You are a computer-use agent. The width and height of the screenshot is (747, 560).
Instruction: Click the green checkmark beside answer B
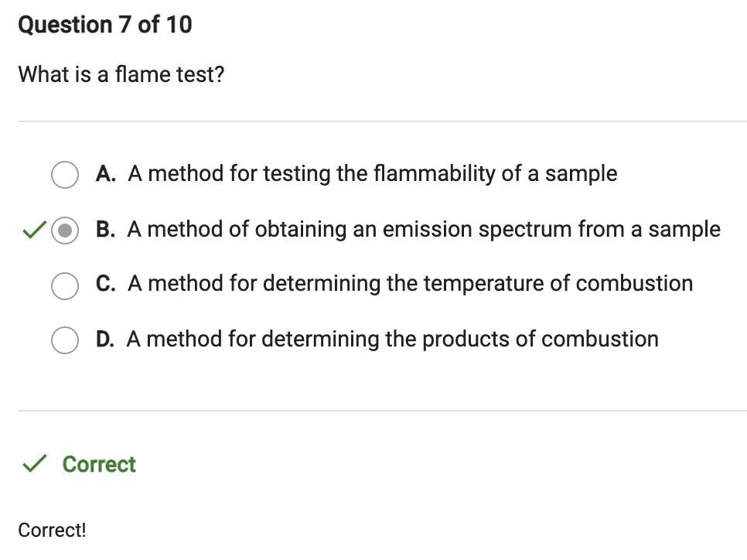[x=33, y=230]
